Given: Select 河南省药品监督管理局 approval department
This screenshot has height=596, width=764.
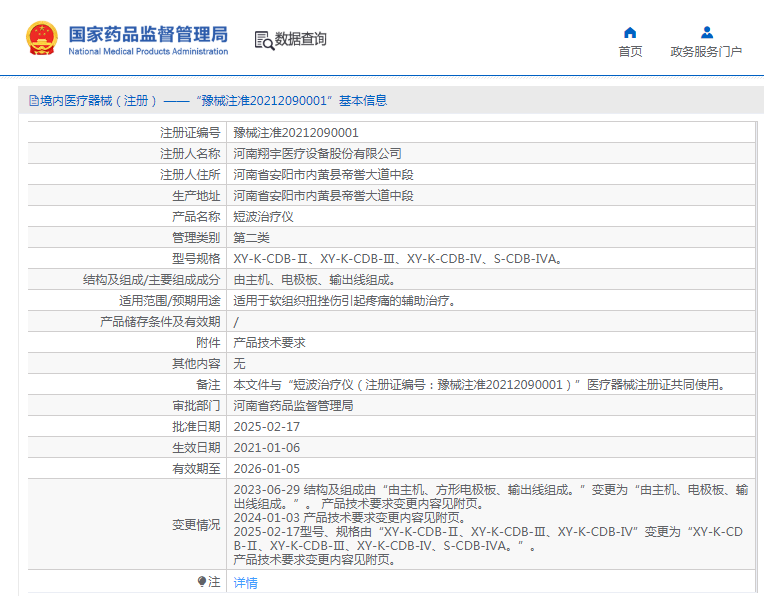Looking at the screenshot, I should coord(293,405).
